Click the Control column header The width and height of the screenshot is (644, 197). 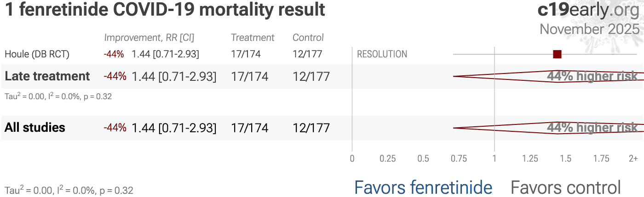click(x=308, y=38)
